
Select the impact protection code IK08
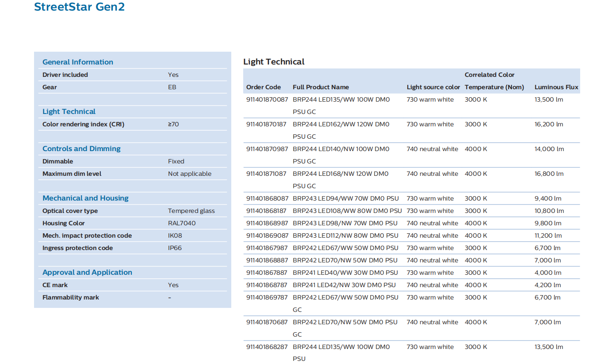coord(175,235)
